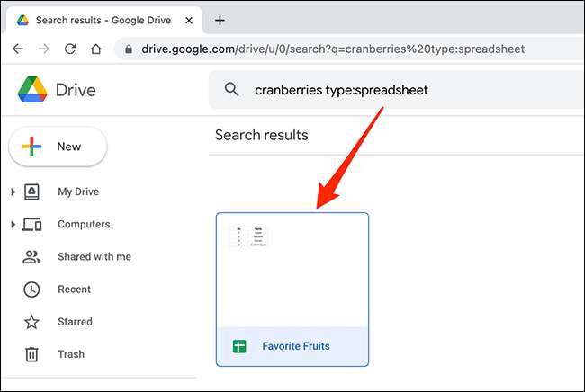The height and width of the screenshot is (392, 585).
Task: Go to browser home page icon
Action: [x=96, y=49]
